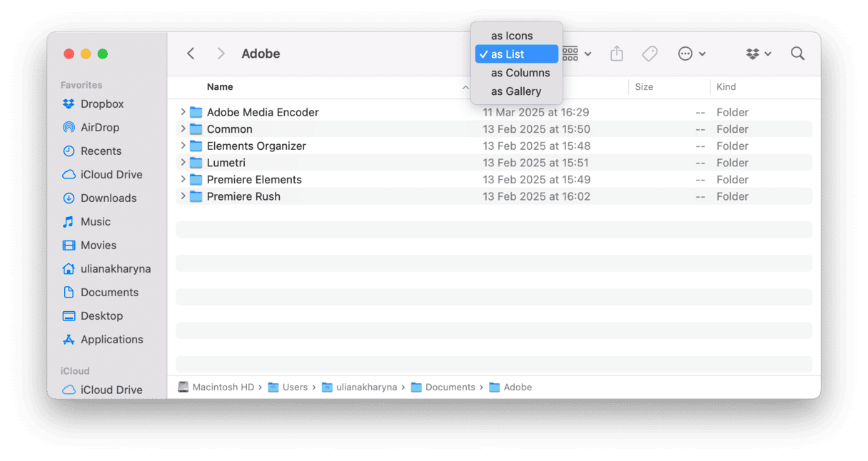Expand Premiere Rush folder
868x461 pixels.
183,196
